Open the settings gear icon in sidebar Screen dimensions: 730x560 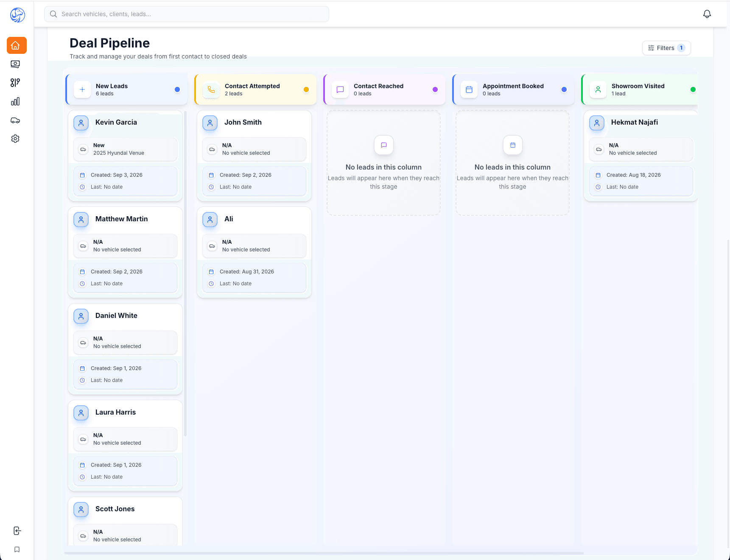click(x=15, y=139)
